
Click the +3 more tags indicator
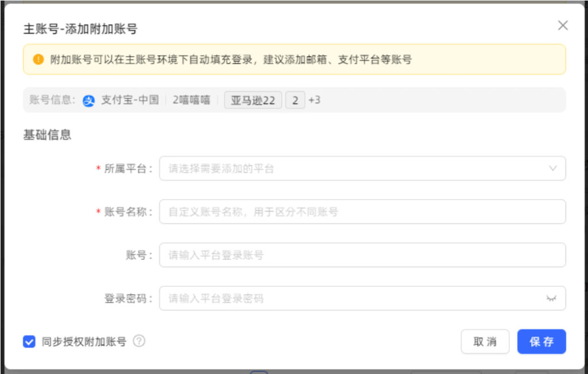pyautogui.click(x=314, y=100)
